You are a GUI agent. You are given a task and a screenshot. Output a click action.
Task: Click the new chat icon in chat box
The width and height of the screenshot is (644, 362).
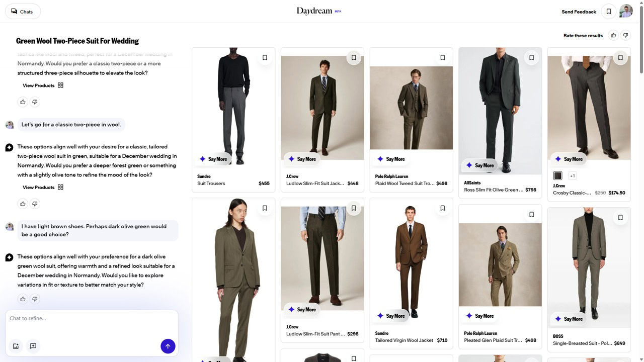33,346
